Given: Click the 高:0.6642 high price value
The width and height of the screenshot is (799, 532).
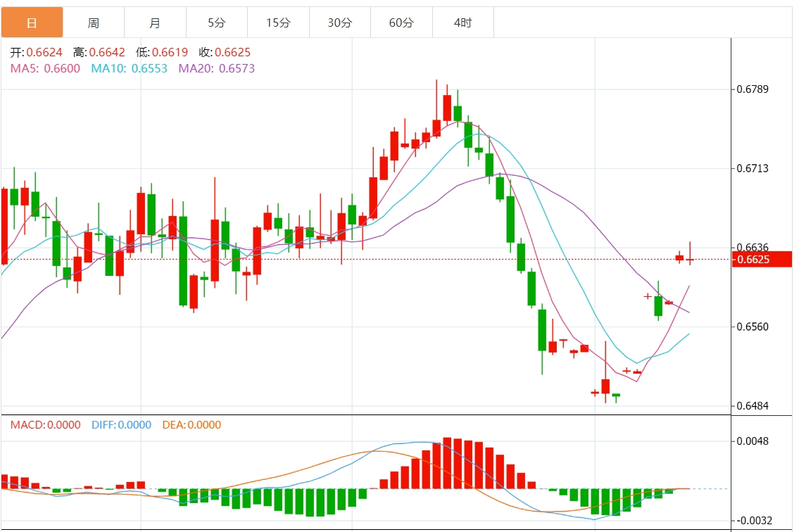Looking at the screenshot, I should coord(99,53).
